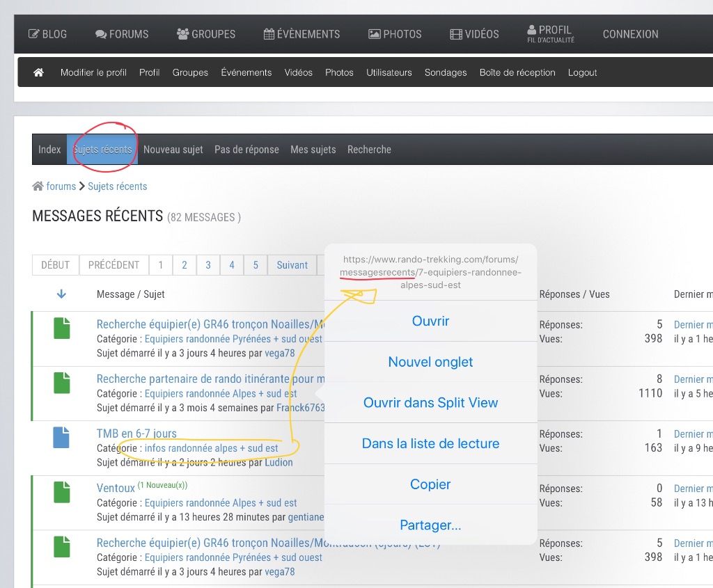The image size is (713, 588).
Task: Open the Blog section with pencil icon
Action: (x=47, y=34)
